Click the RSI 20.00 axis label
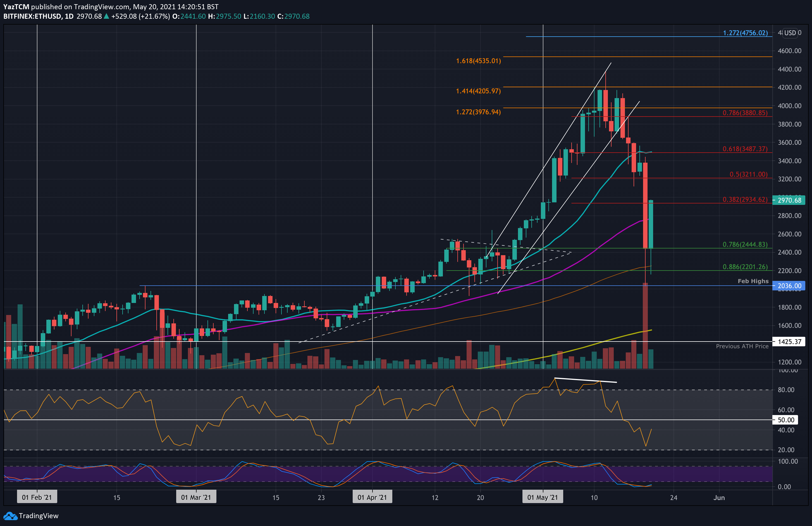 [786, 450]
